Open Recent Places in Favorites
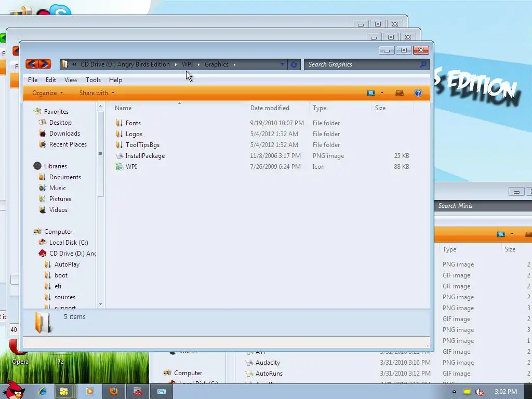This screenshot has width=532, height=399. pos(68,144)
